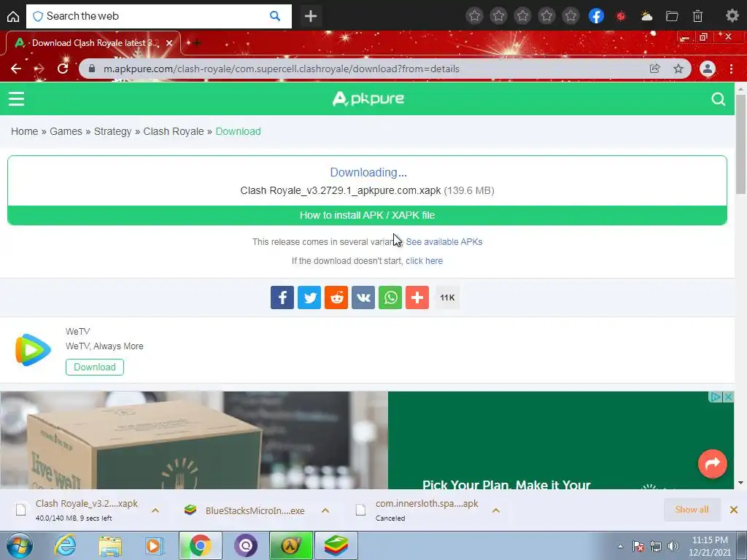Open Internet Explorer from taskbar

(65, 545)
